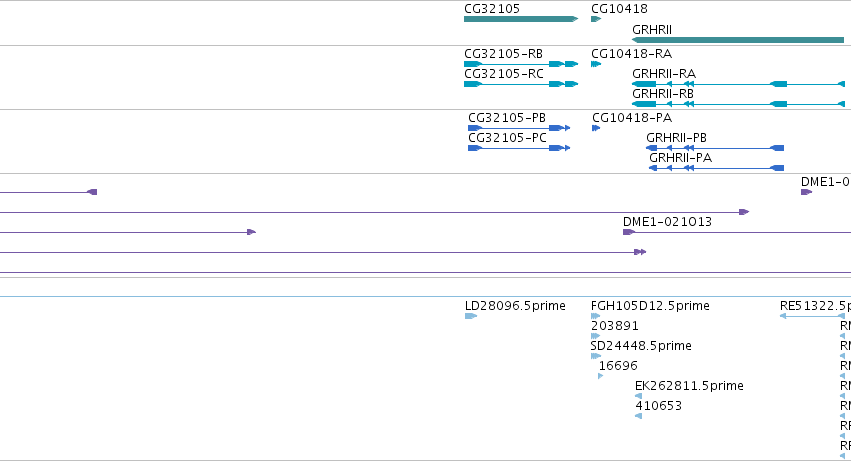
Task: Select the DME1-021013 feature label
Action: [x=667, y=222]
